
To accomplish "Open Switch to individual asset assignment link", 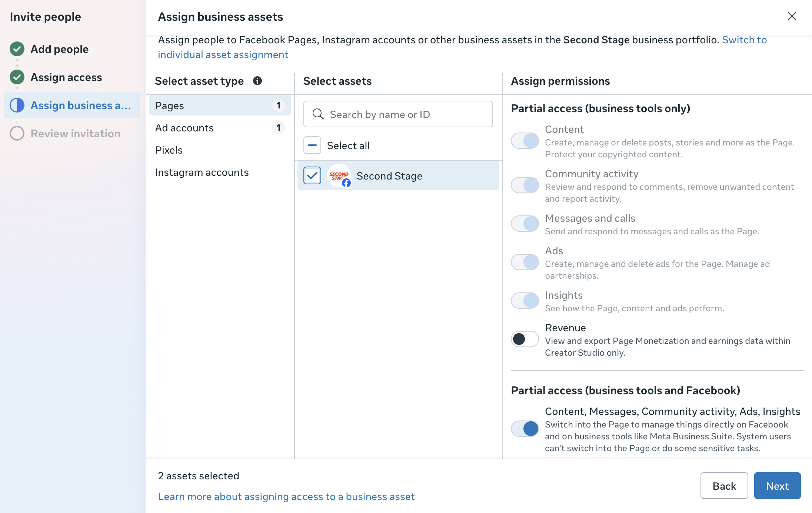I will coord(462,47).
